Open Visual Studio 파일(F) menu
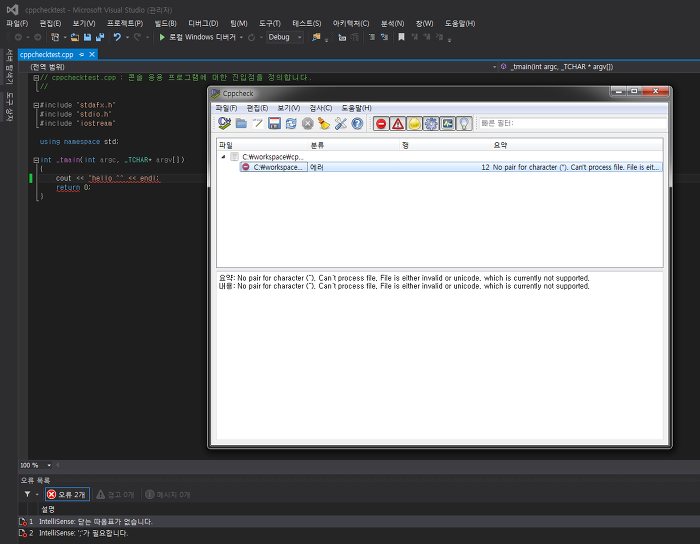This screenshot has height=544, width=700. tap(17, 23)
